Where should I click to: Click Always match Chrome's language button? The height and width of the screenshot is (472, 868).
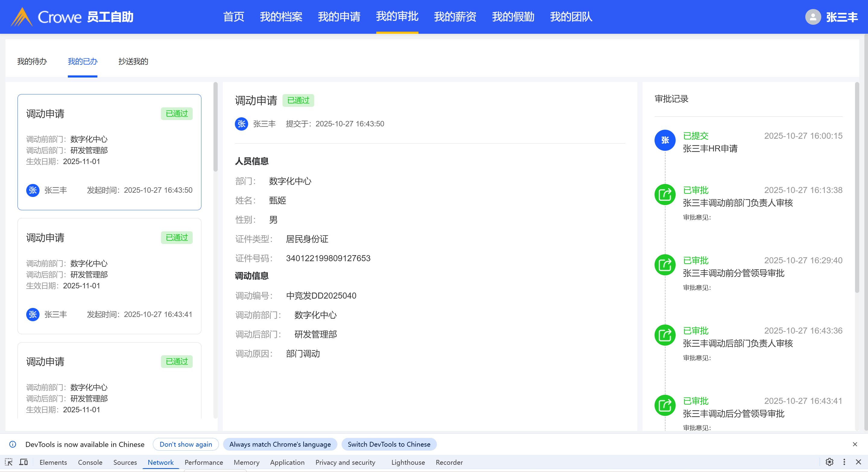(280, 444)
